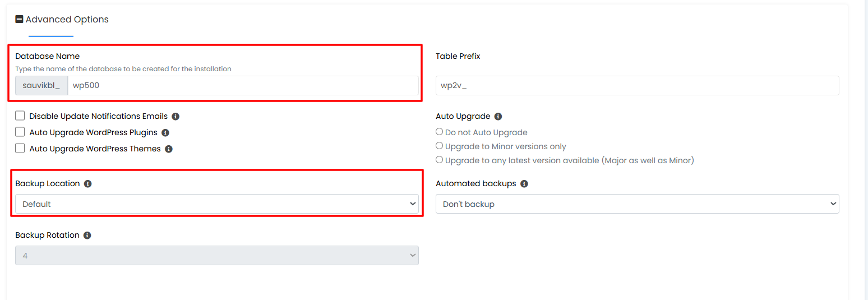Image resolution: width=868 pixels, height=300 pixels.
Task: Click the Table Prefix label
Action: point(458,56)
